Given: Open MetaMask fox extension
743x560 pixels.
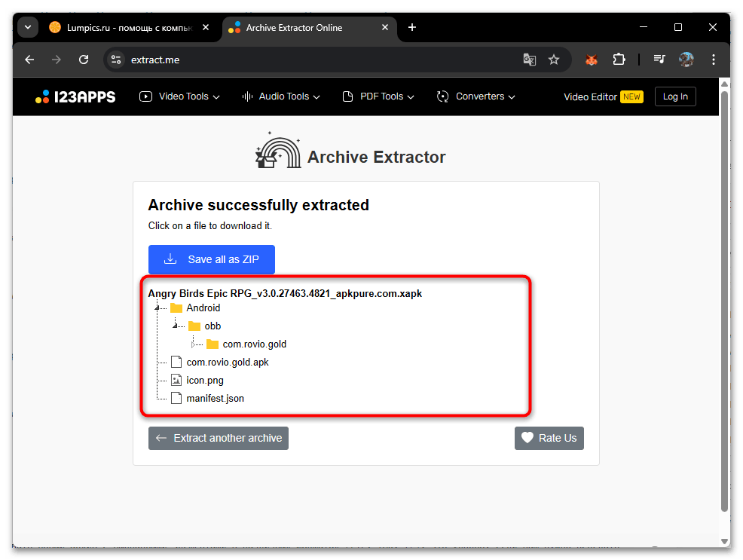Looking at the screenshot, I should point(592,60).
